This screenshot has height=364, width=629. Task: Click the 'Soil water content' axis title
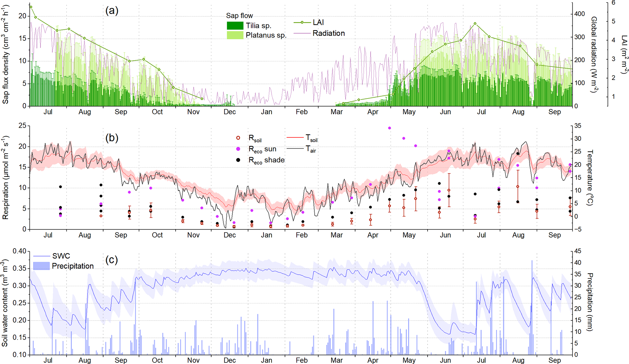[x=5, y=303]
